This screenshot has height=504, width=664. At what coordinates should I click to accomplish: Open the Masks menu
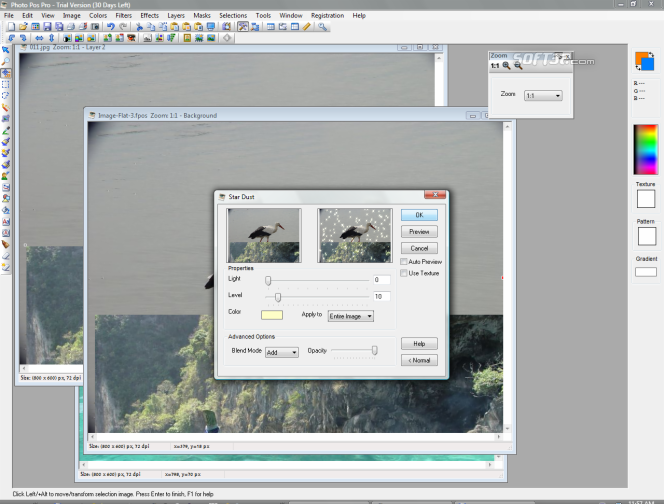pyautogui.click(x=202, y=15)
